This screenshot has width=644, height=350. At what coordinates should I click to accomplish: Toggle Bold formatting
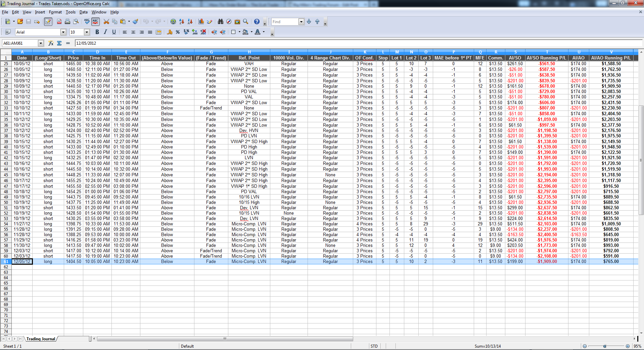click(97, 32)
